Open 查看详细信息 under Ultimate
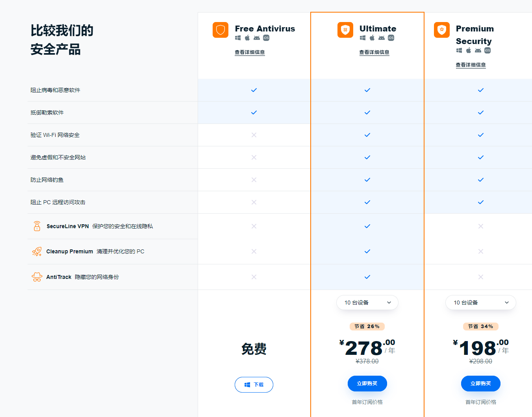The image size is (532, 417). pos(374,52)
